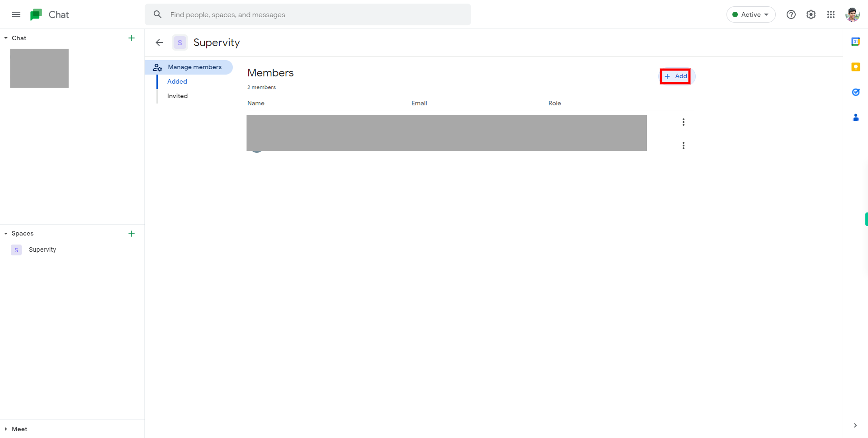Select Manage members menu item
The width and height of the screenshot is (868, 438).
pyautogui.click(x=189, y=67)
